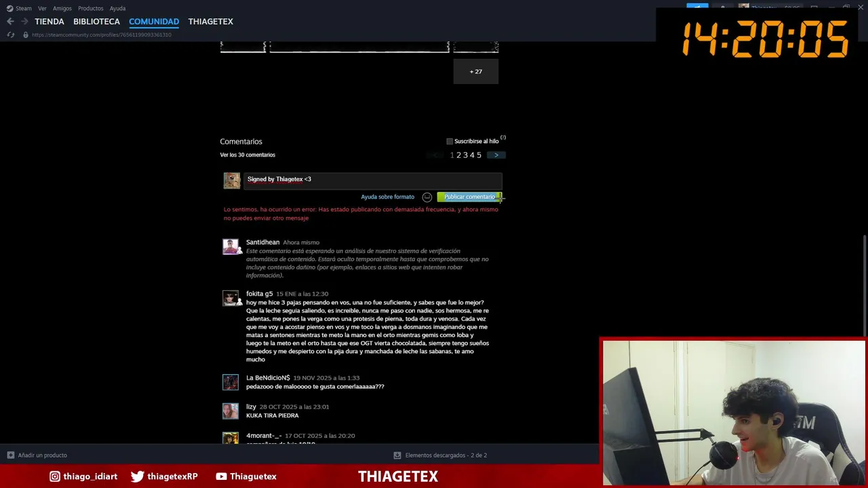Open the Productos menu
868x488 pixels.
coord(91,8)
